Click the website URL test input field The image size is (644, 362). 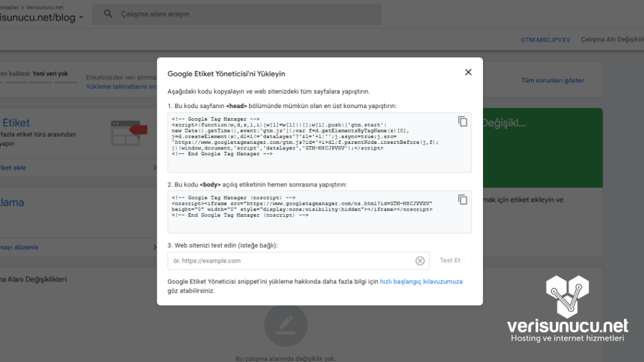click(298, 261)
